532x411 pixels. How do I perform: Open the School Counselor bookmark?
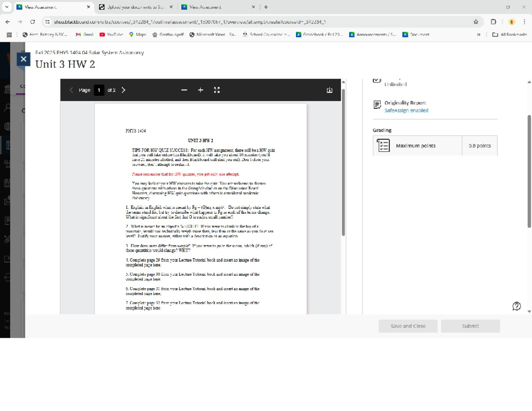pyautogui.click(x=266, y=35)
